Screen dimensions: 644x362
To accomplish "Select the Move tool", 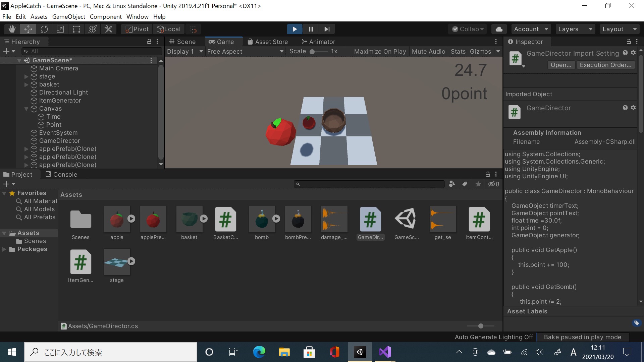I will click(x=28, y=29).
